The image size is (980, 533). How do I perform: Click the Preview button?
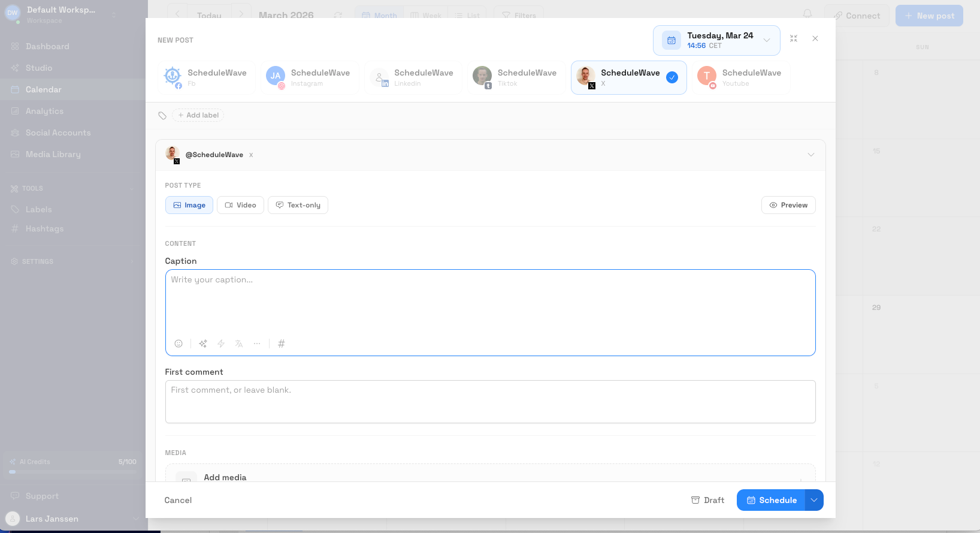[x=788, y=205]
